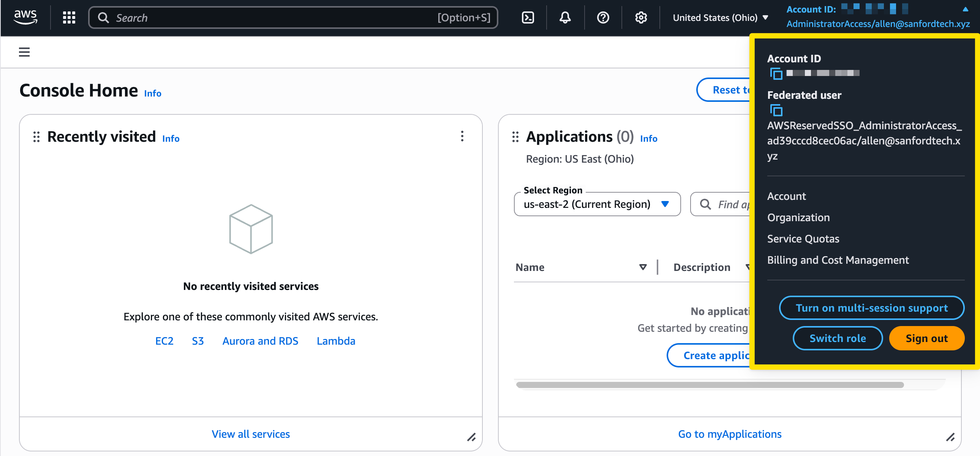Open Info link next to Console Home
The width and height of the screenshot is (980, 456).
(153, 93)
